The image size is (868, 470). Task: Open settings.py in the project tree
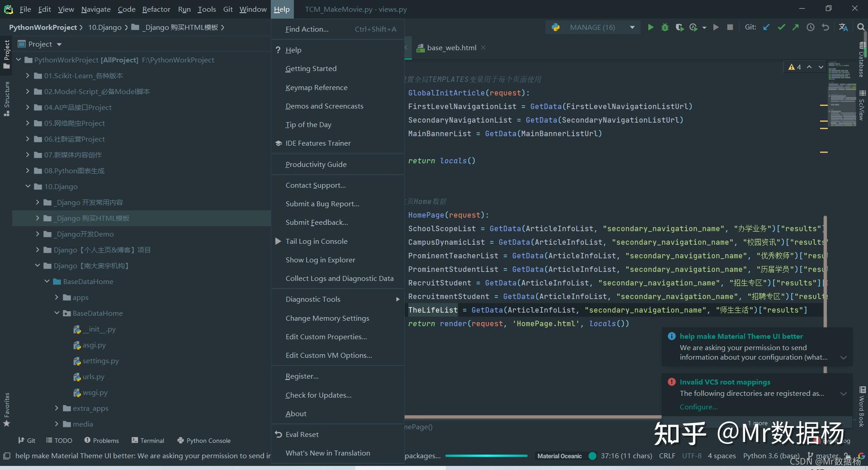click(x=100, y=361)
